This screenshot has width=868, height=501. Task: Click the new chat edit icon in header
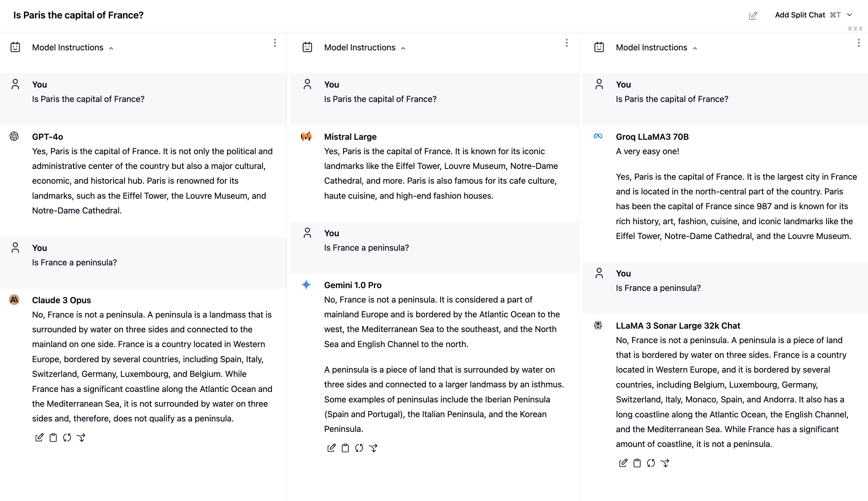753,15
